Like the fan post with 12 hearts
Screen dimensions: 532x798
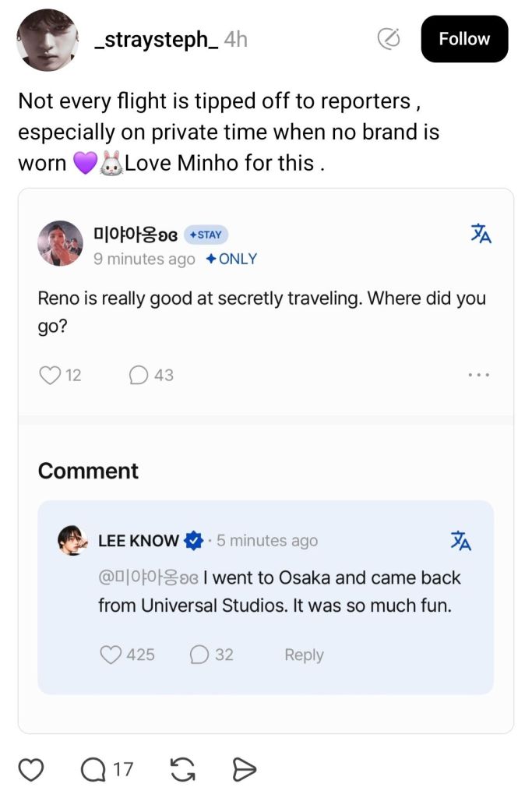pyautogui.click(x=50, y=376)
